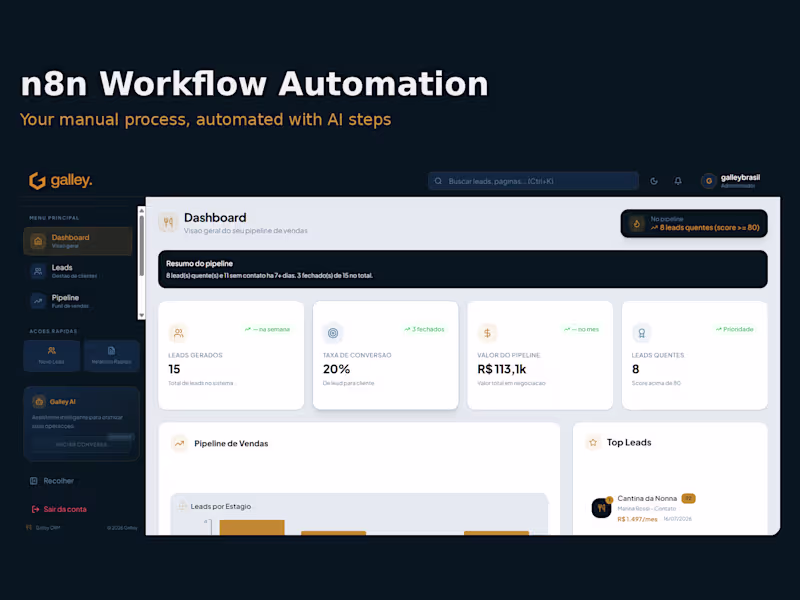Click the tallest bar in Leads chart
The width and height of the screenshot is (800, 600).
tap(252, 528)
